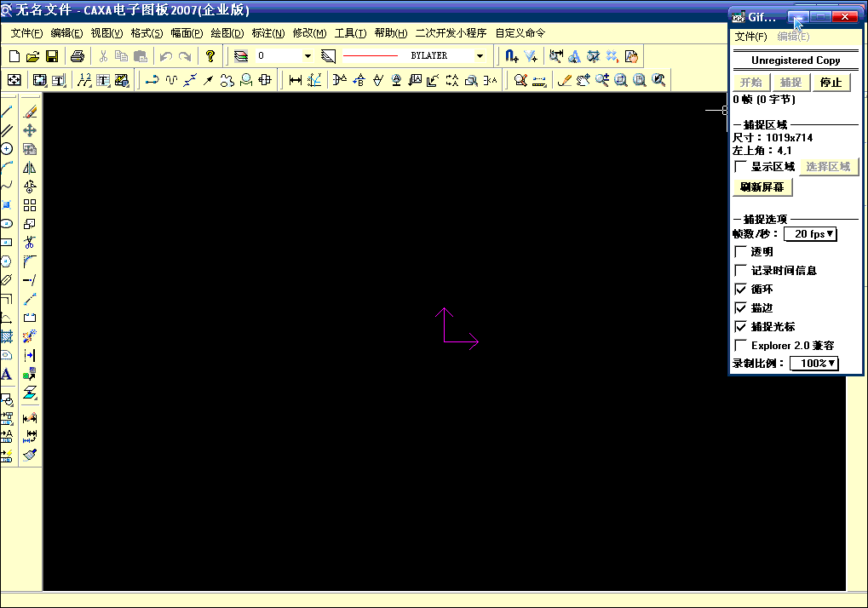This screenshot has height=608, width=868.
Task: Undo the last operation
Action: click(166, 56)
